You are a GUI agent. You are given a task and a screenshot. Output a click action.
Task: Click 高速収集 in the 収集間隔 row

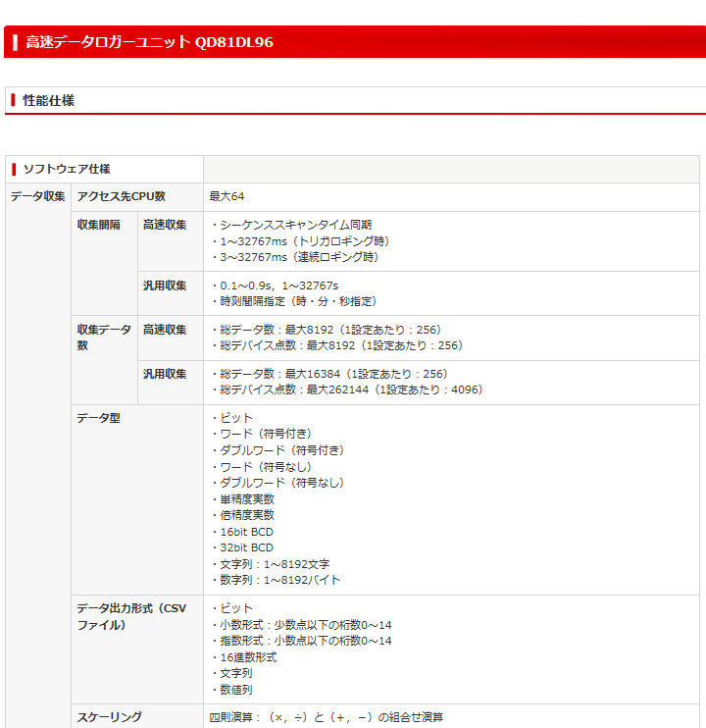171,241
